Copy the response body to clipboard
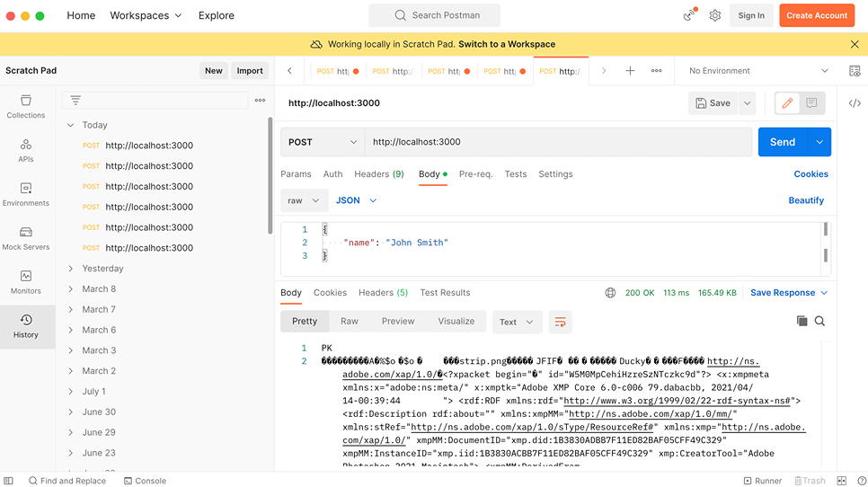Screen dimensions: 868x487 [x=802, y=321]
